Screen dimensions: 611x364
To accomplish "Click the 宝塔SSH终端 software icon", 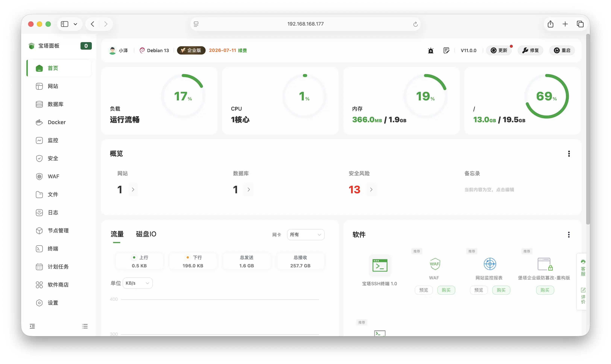I will [x=380, y=265].
